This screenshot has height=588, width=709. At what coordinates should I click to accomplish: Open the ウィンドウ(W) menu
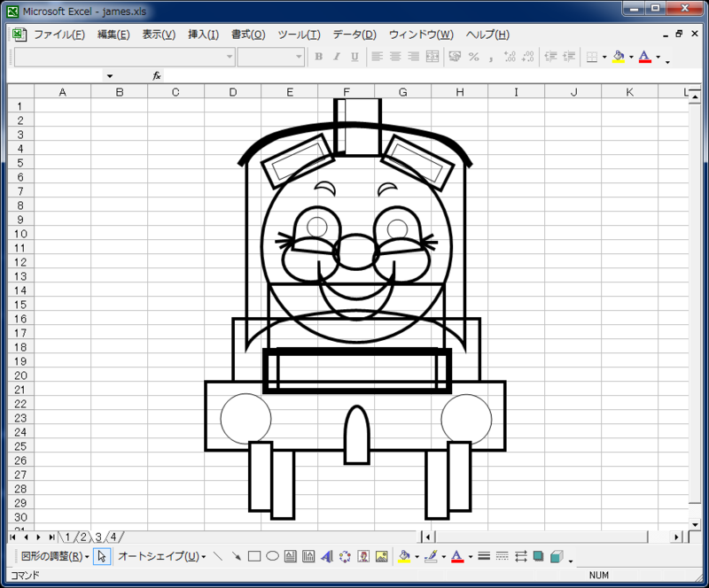click(x=421, y=35)
